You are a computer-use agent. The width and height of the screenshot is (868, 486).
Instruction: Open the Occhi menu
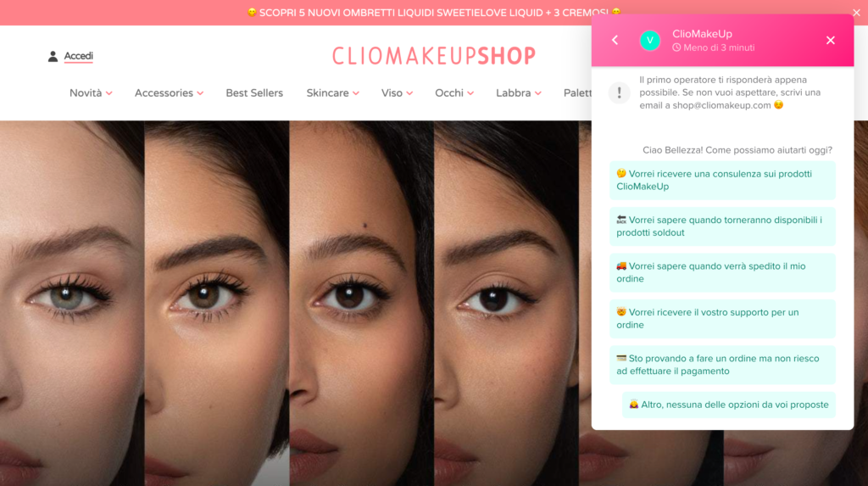coord(454,93)
